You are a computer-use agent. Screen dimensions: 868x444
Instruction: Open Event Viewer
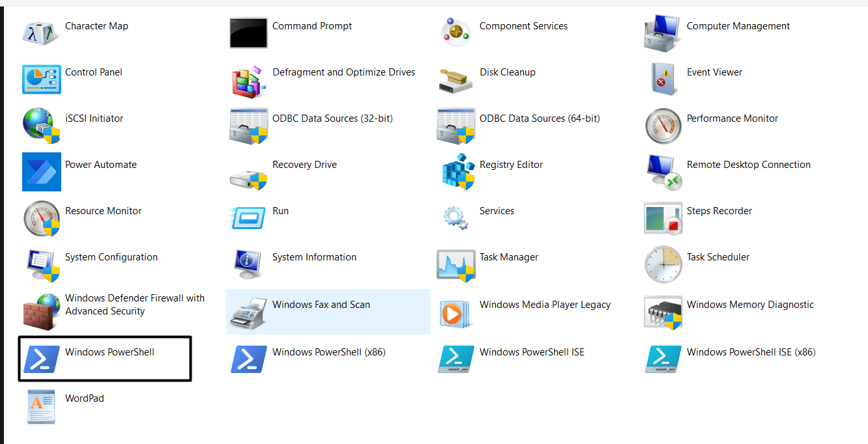click(714, 72)
